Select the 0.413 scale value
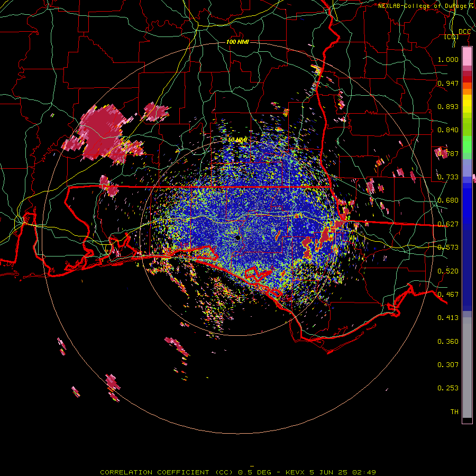 coord(448,317)
